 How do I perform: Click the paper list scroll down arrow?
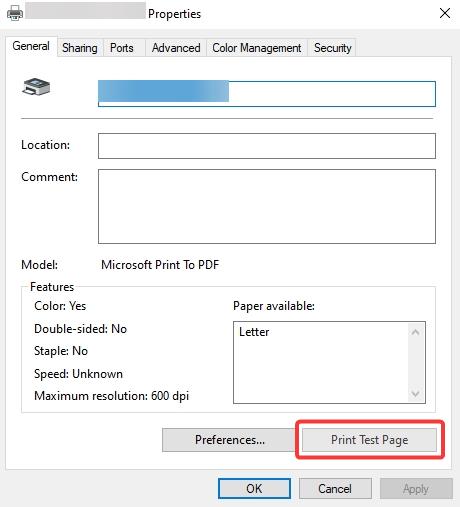pyautogui.click(x=415, y=394)
